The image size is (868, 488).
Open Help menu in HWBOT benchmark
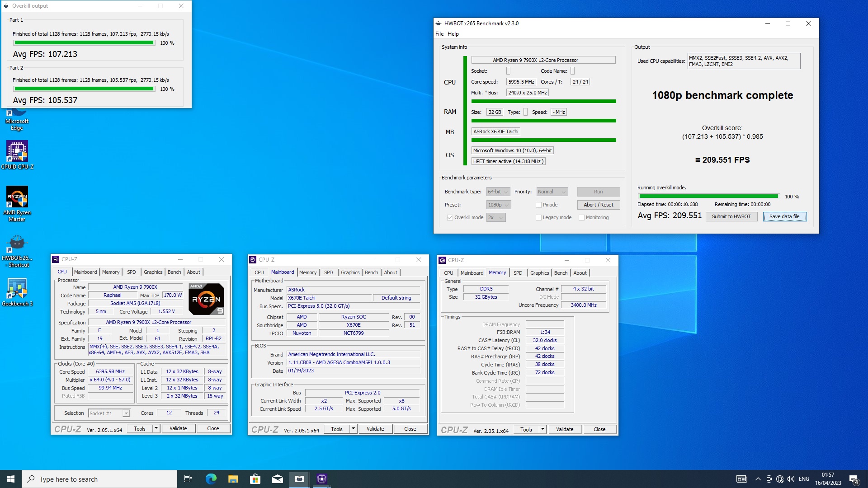click(453, 34)
